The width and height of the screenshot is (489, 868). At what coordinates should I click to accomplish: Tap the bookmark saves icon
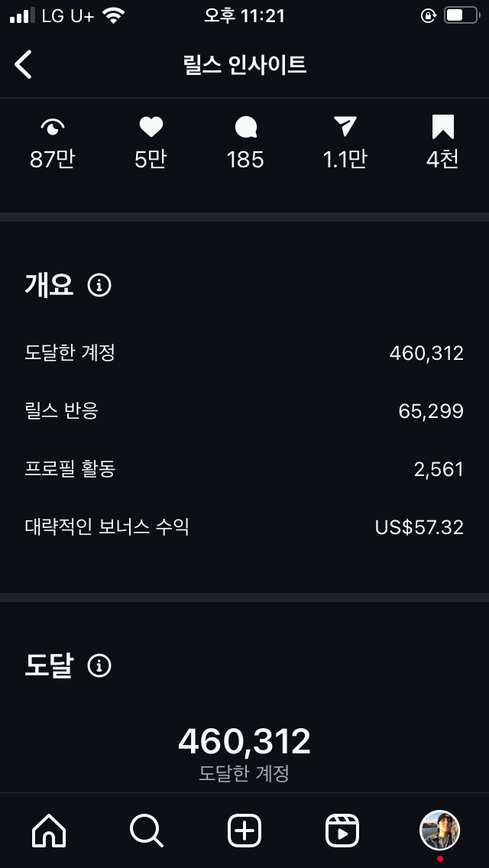coord(442,127)
